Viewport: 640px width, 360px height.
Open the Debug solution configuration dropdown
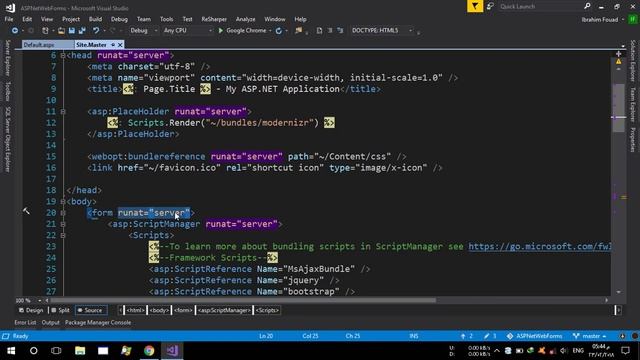[x=143, y=31]
